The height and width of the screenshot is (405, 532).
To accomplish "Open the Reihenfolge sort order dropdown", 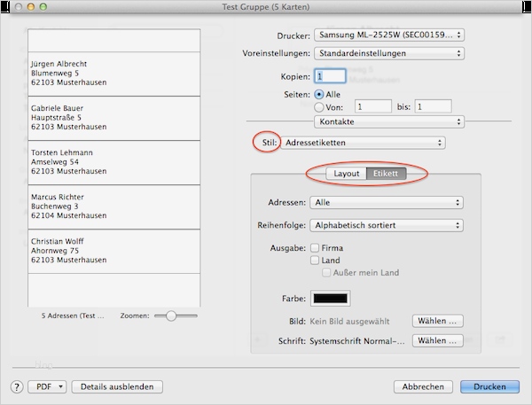I will point(387,225).
